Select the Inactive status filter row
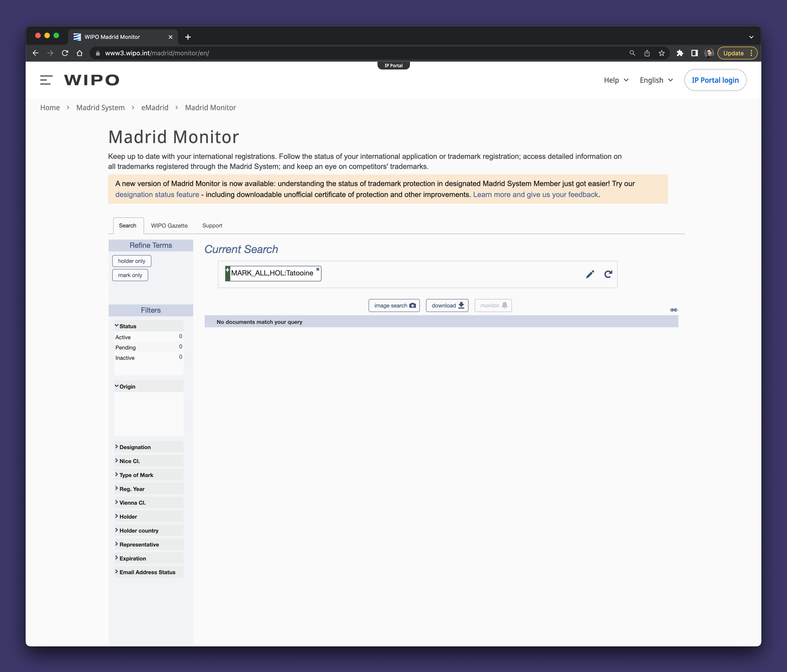The image size is (787, 672). 149,357
